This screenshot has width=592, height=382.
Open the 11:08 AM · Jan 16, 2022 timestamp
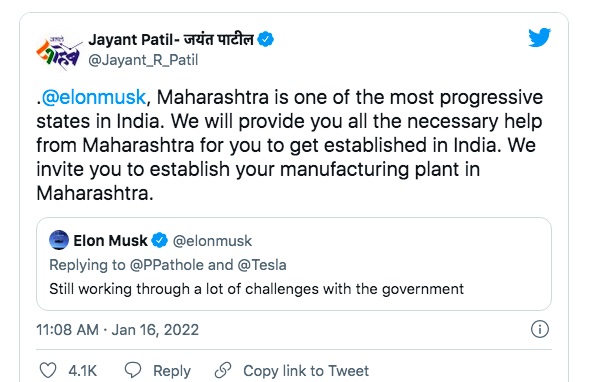tap(117, 330)
